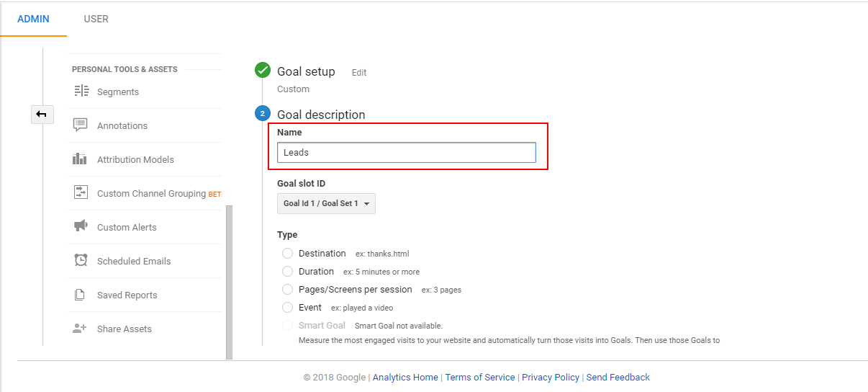This screenshot has width=868, height=392.
Task: Click the Scheduled Emails clock icon
Action: coord(81,260)
